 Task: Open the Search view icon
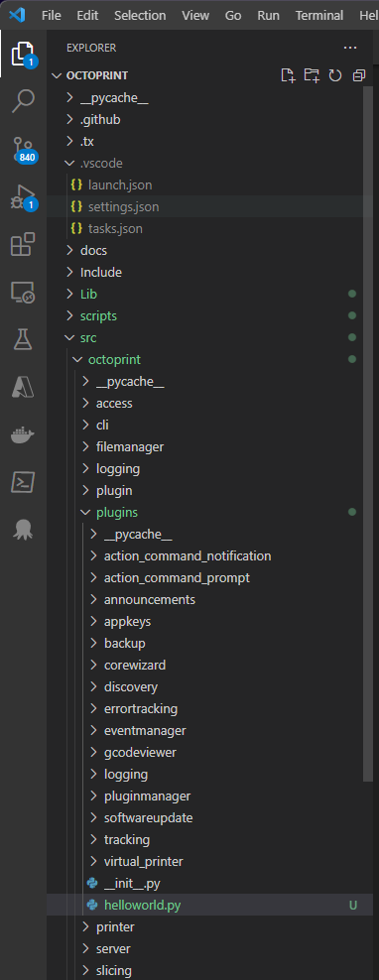[x=23, y=100]
